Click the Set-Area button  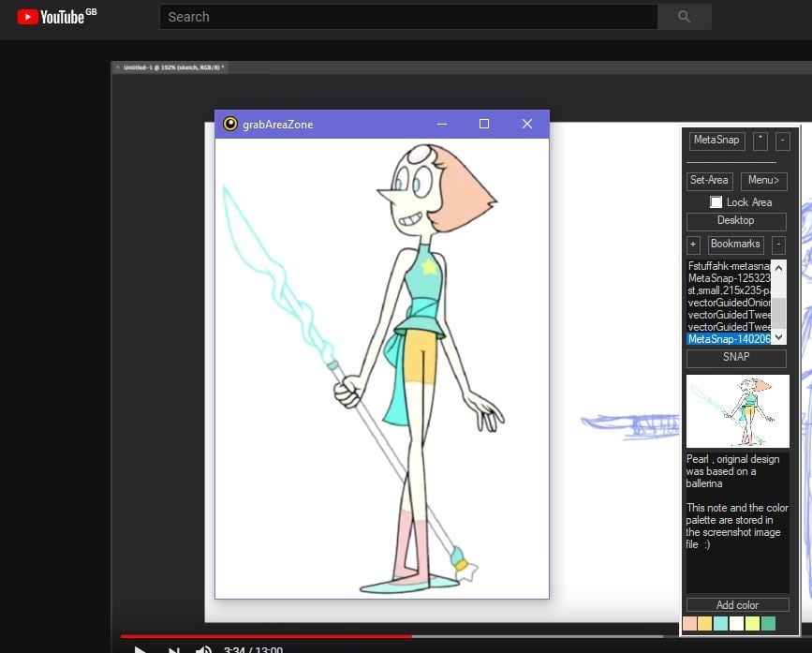(710, 181)
